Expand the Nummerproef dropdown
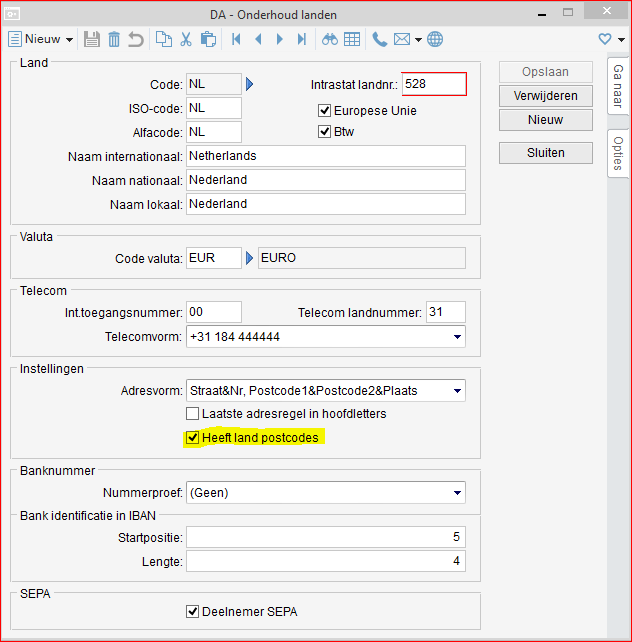The image size is (632, 642). (x=457, y=493)
